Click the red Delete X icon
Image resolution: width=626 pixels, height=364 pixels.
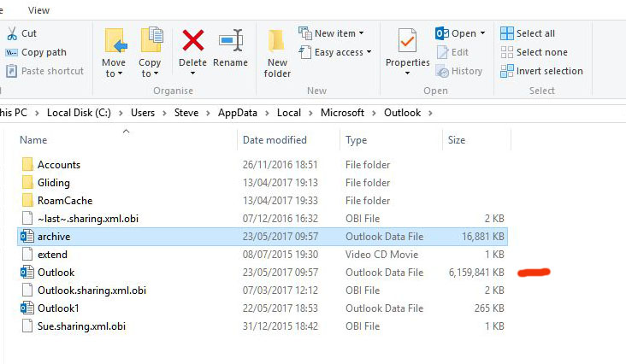pos(193,40)
